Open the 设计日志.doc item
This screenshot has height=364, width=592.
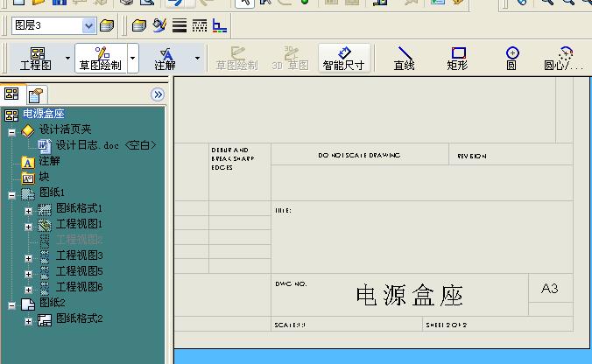[x=106, y=145]
